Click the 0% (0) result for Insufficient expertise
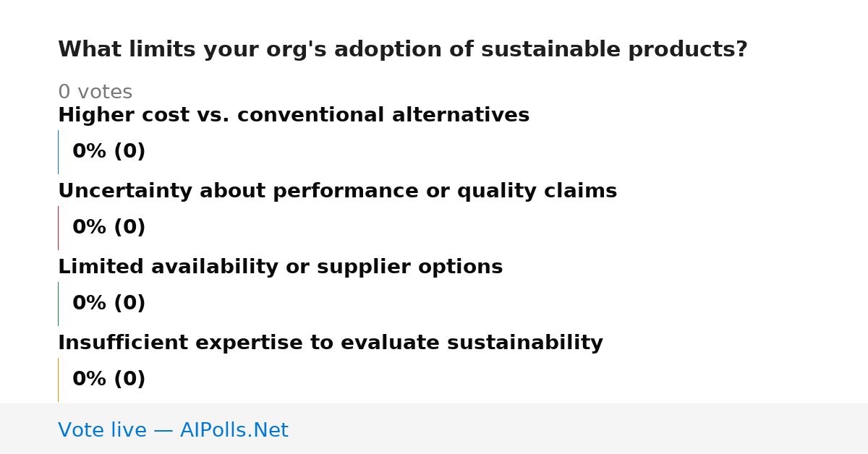Viewport: 868px width, 454px height. pyautogui.click(x=109, y=380)
